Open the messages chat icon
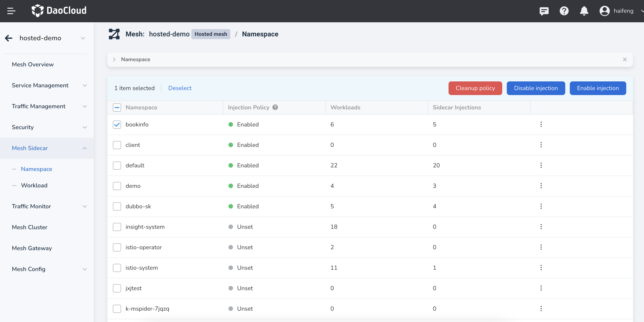The height and width of the screenshot is (322, 644). (x=544, y=11)
